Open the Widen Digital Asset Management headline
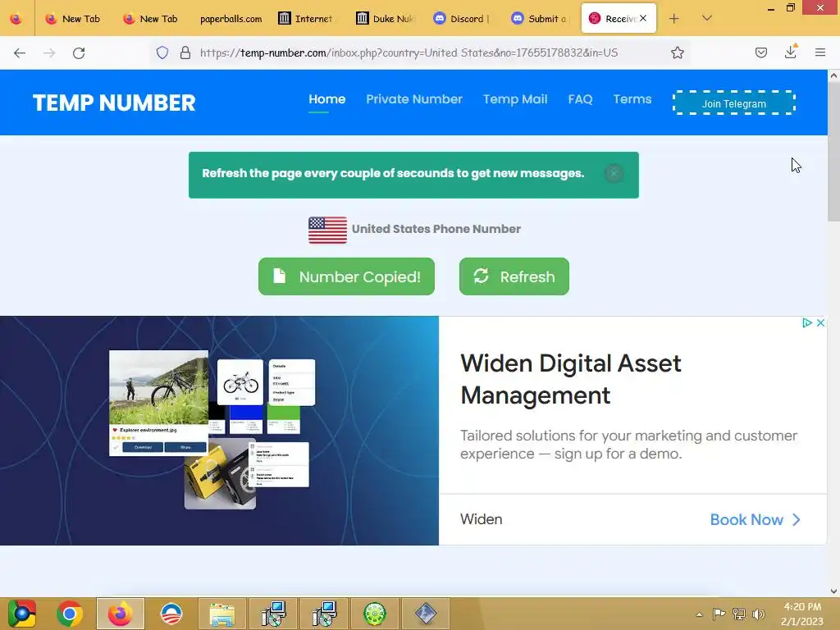 click(571, 379)
